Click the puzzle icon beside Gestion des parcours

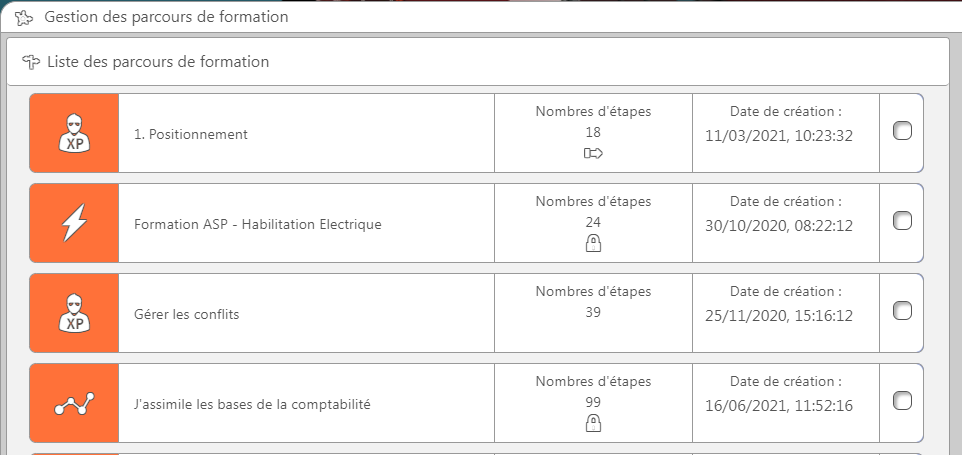coord(25,18)
